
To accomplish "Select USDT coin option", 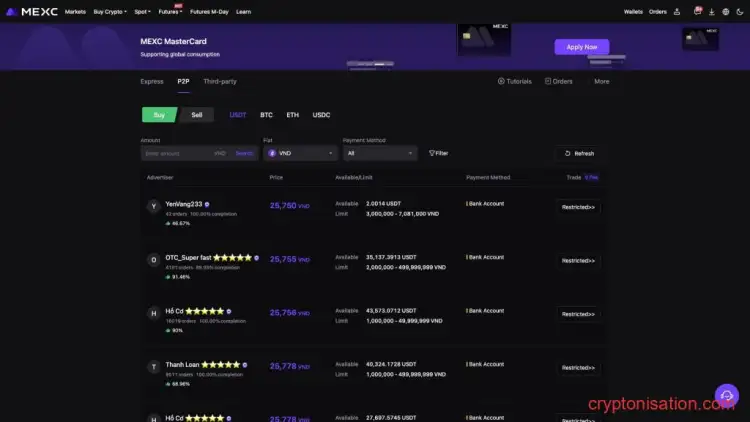I will coord(238,115).
